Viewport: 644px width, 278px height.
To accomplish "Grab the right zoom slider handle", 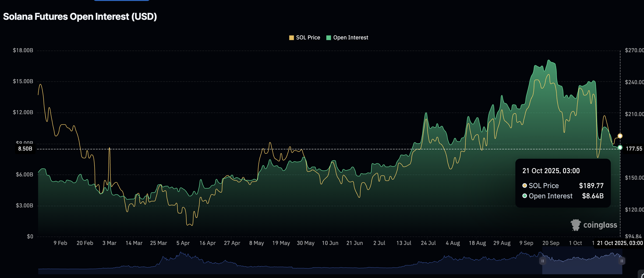I will (x=622, y=261).
